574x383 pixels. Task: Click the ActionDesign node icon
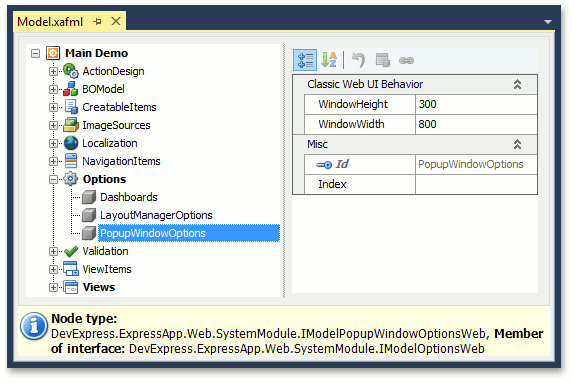pyautogui.click(x=71, y=71)
